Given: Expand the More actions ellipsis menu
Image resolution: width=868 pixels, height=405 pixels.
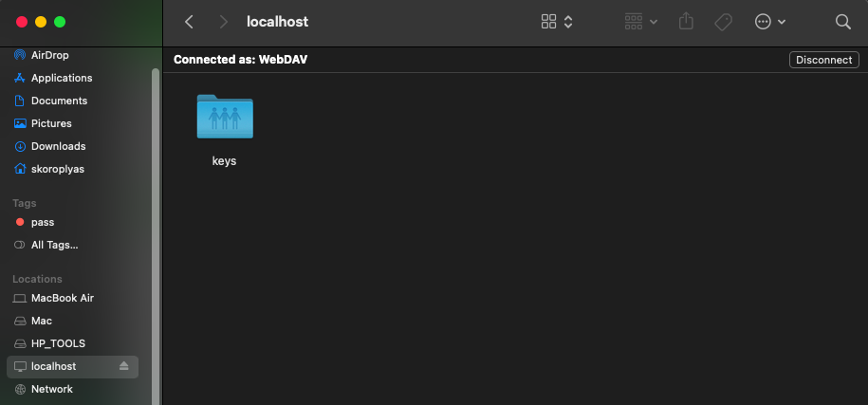Looking at the screenshot, I should 769,22.
